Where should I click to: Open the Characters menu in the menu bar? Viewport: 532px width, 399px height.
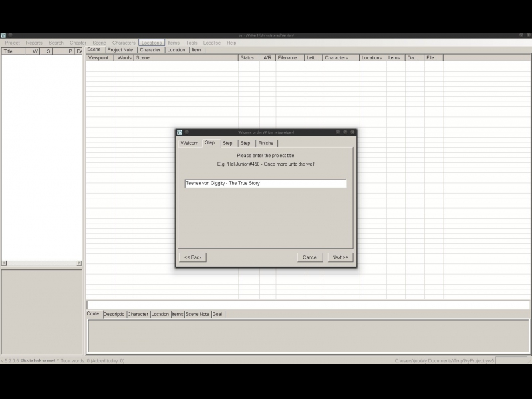tap(124, 43)
